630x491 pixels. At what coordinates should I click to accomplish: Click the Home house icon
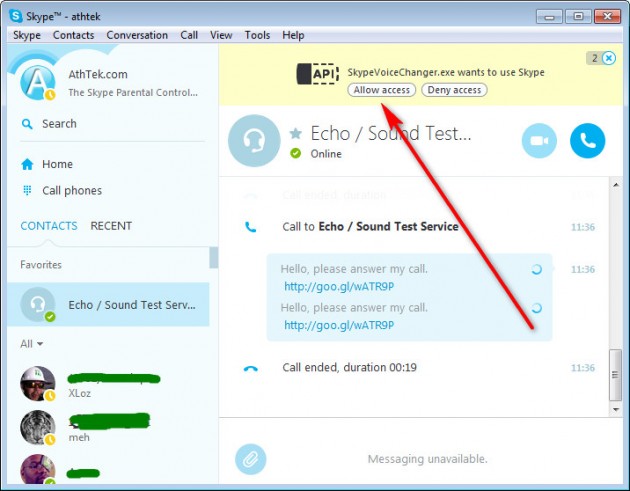[x=27, y=164]
